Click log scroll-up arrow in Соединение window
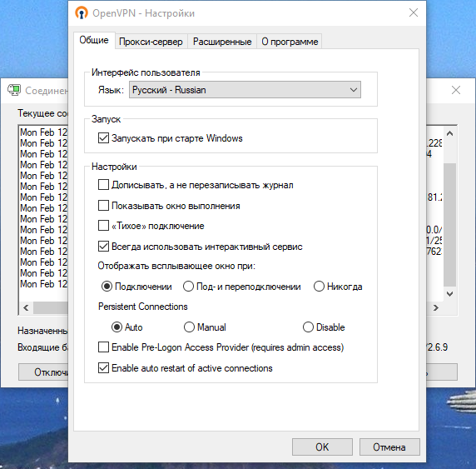Screen dimensions: 476x469 click(x=450, y=133)
